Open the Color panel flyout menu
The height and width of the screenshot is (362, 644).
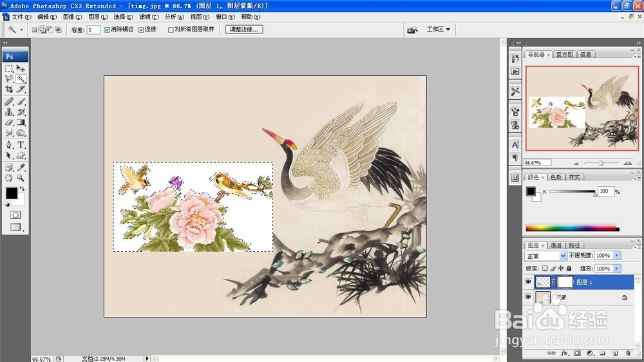(x=638, y=179)
